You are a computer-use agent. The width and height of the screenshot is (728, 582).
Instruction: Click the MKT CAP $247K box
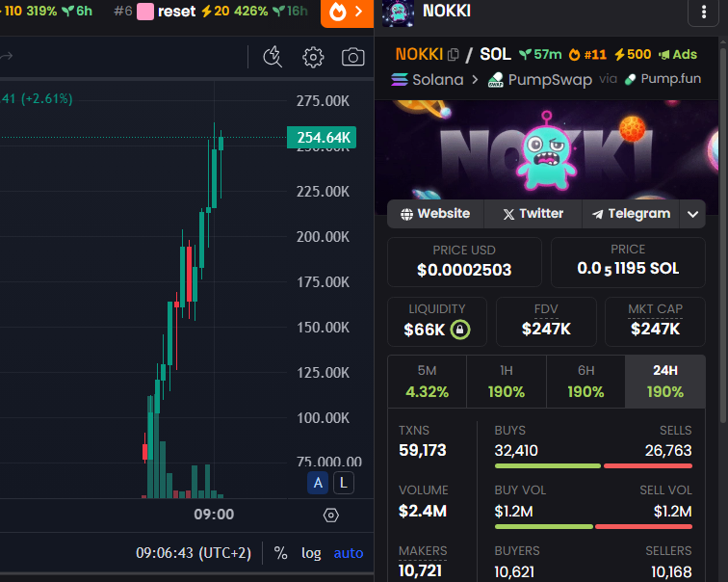655,322
